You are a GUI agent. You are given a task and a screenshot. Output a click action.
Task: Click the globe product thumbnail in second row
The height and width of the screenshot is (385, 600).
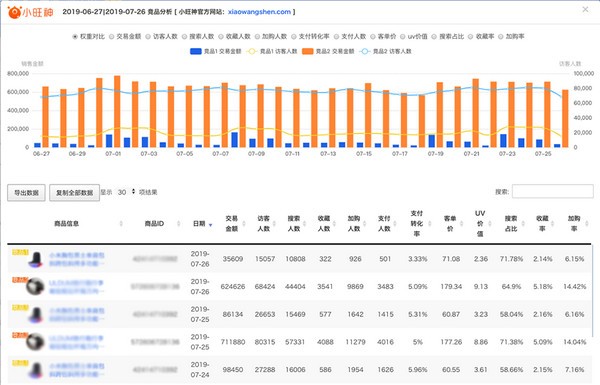(35, 286)
